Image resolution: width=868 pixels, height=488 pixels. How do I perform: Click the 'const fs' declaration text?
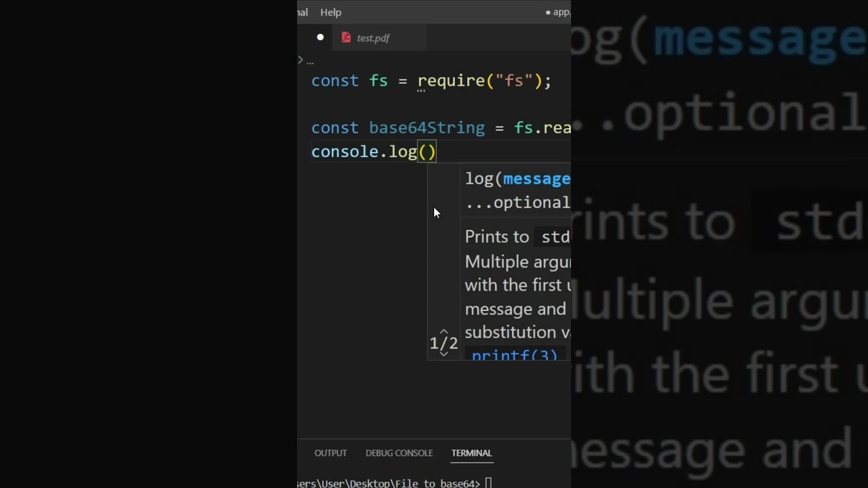349,81
